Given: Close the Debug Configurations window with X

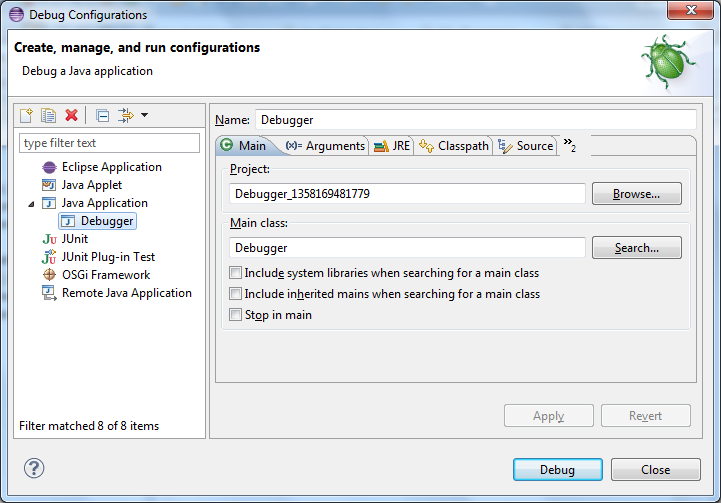Looking at the screenshot, I should [691, 10].
